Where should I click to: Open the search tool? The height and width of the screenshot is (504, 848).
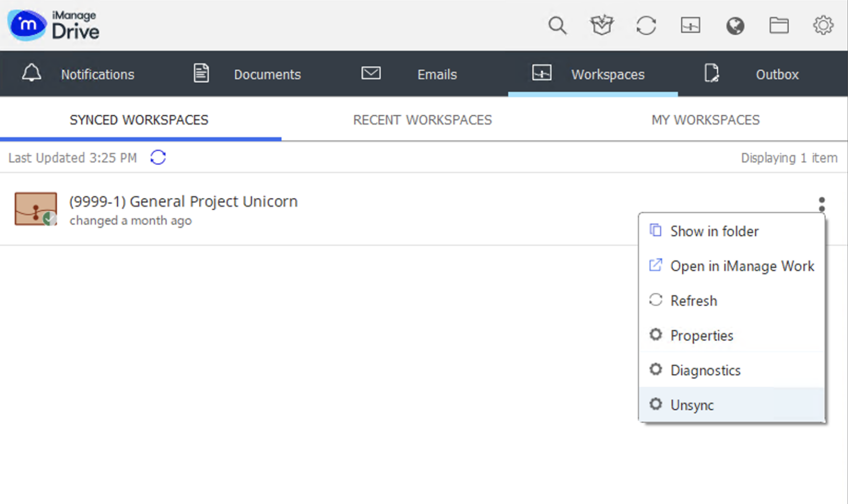558,25
